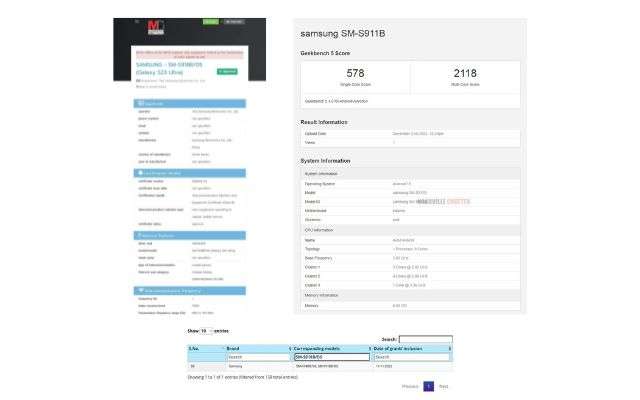The height and width of the screenshot is (400, 640).
Task: Click the red M logo in the dark header
Action: tap(156, 27)
